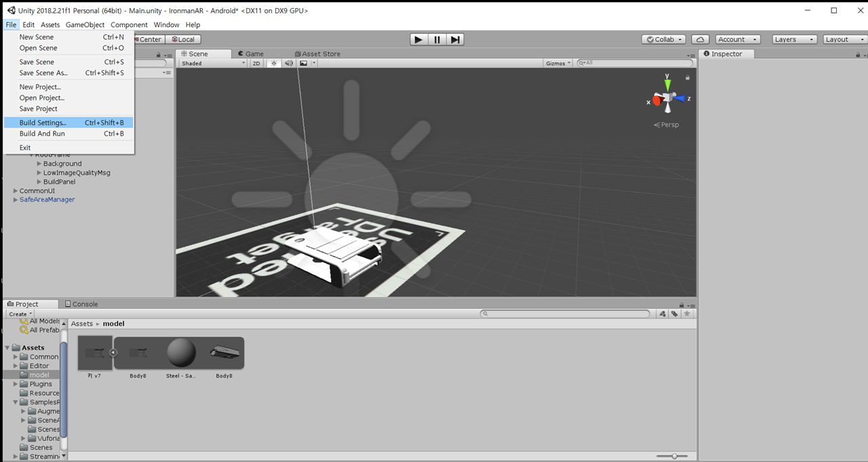Viewport: 868px width, 462px height.
Task: Open the Layout dropdown
Action: tap(844, 39)
